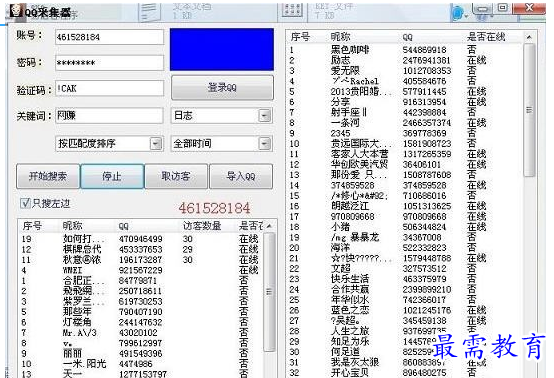Select the row with nickname 客家人大本营
This screenshot has width=554, height=378.
point(405,154)
